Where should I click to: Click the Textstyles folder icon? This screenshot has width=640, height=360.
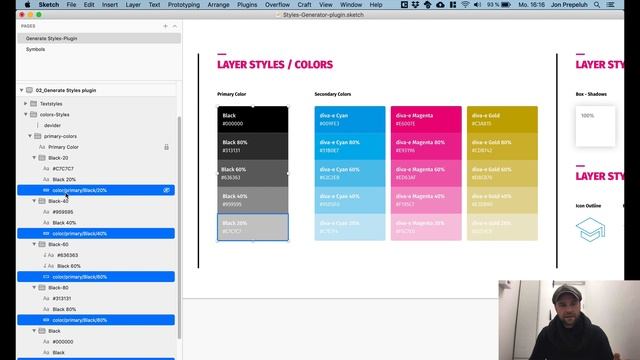click(x=33, y=104)
